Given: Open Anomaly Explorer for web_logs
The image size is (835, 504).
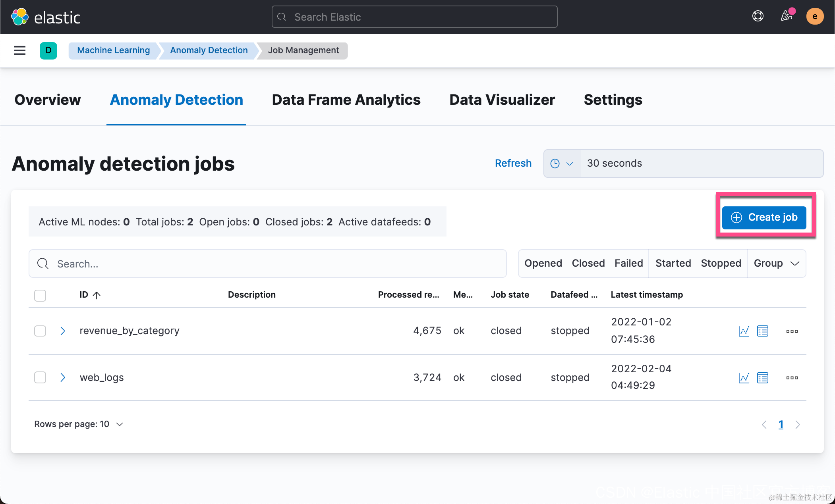Looking at the screenshot, I should point(762,378).
